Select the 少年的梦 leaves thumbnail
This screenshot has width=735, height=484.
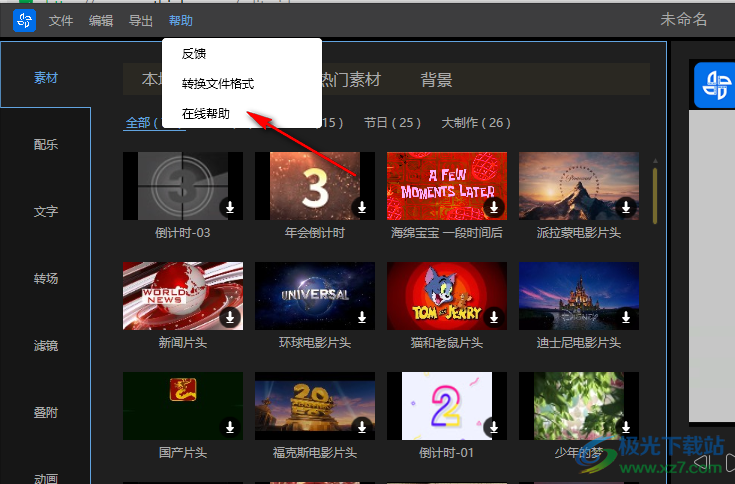(578, 406)
